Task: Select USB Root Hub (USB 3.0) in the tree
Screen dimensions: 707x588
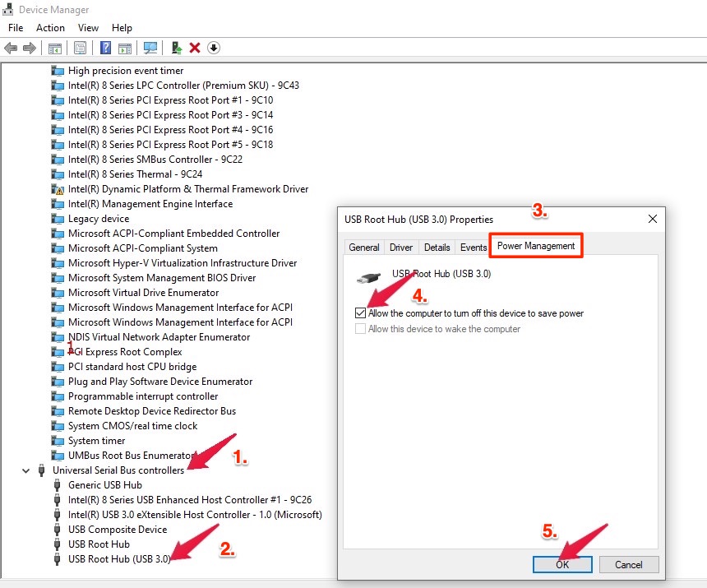Action: pos(119,559)
